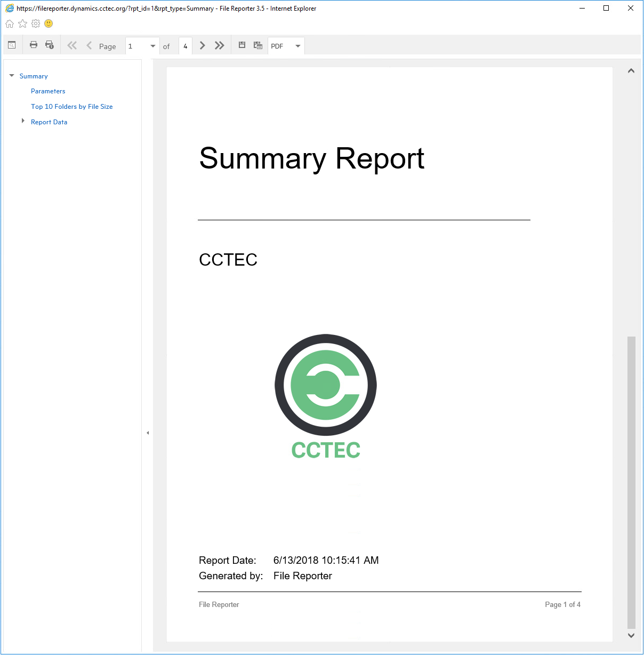Click the Generated by File Reporter value

click(x=303, y=576)
